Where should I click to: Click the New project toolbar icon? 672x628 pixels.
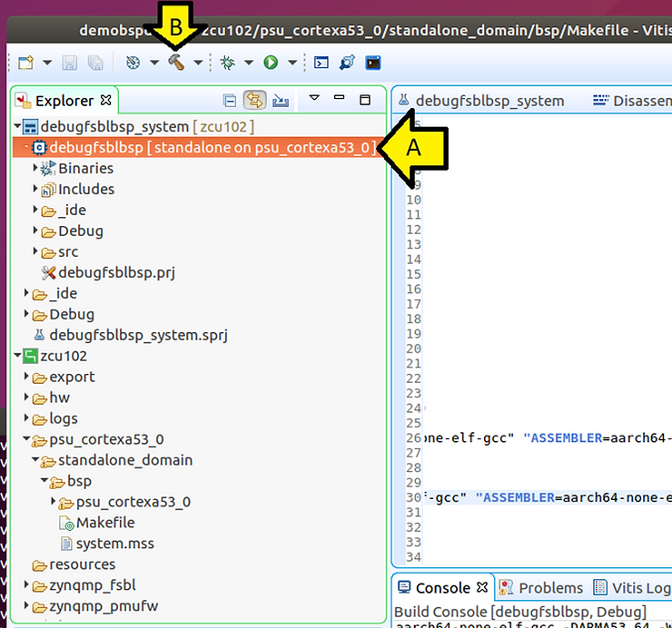click(25, 63)
